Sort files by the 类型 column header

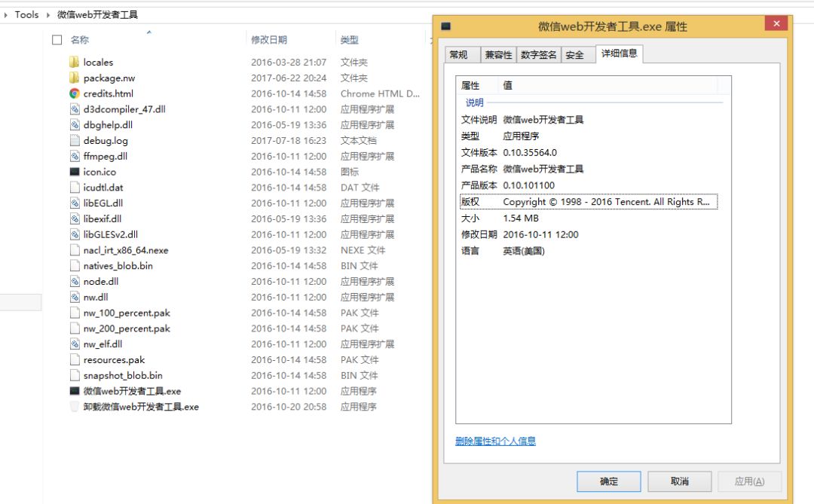(x=350, y=40)
